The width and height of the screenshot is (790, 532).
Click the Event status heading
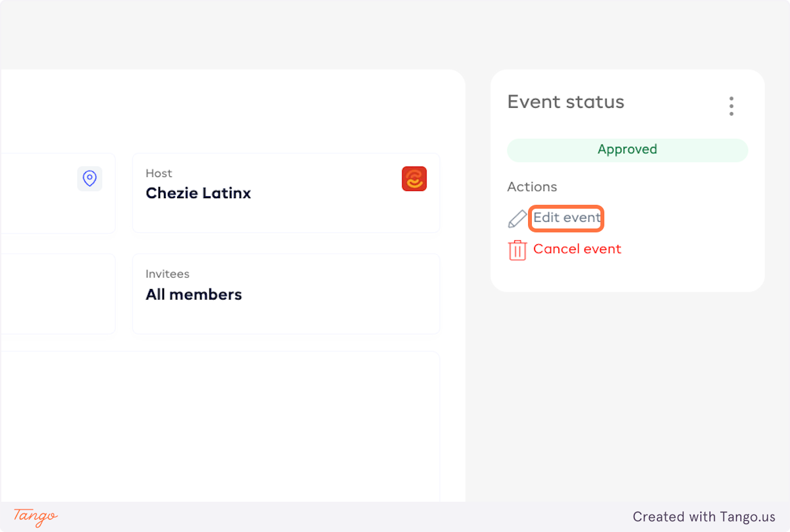566,102
